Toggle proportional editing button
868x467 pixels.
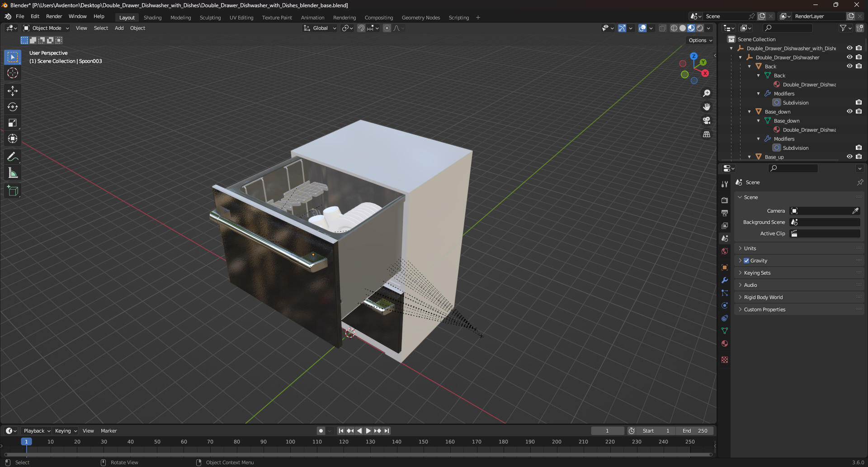click(x=387, y=28)
